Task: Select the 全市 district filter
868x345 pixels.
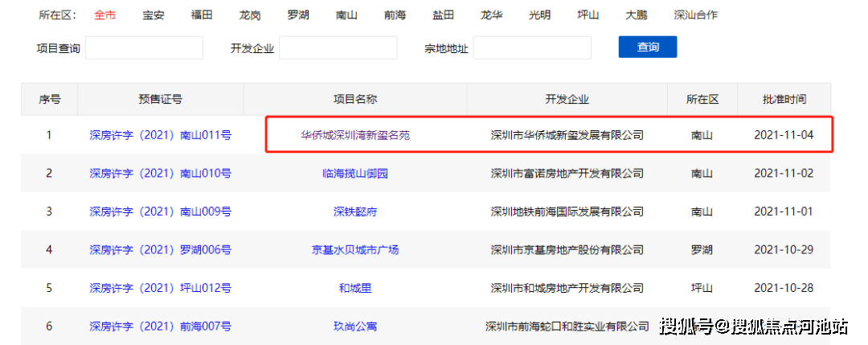Action: 104,15
